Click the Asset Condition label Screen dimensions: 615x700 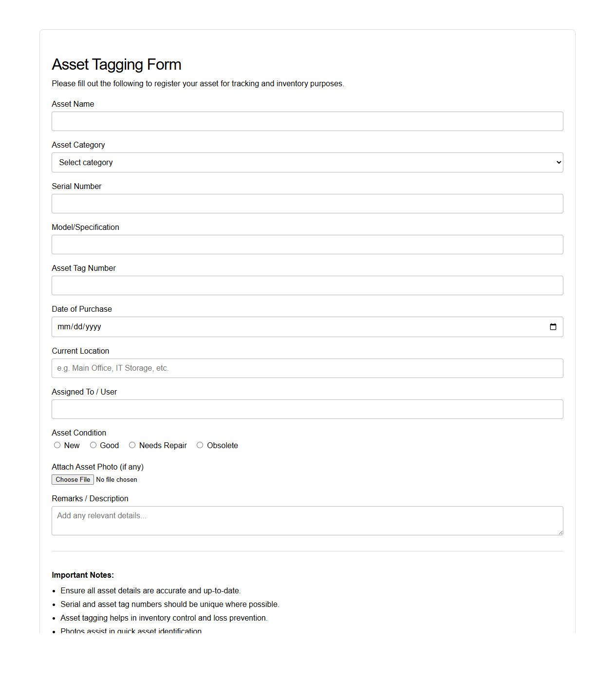coord(79,433)
